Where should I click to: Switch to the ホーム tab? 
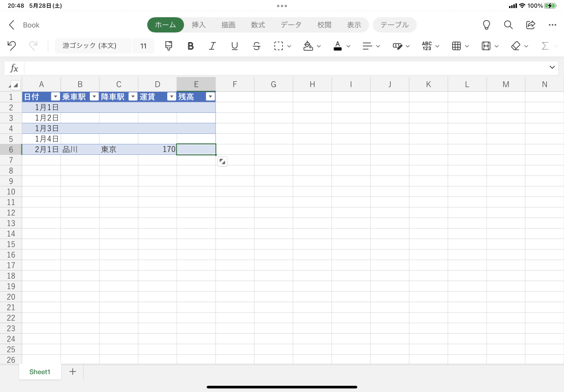click(x=165, y=25)
